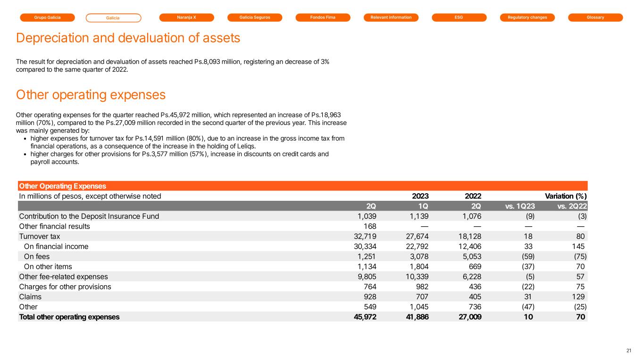The height and width of the screenshot is (362, 644).
Task: Select the vs. 1Q23 column header
Action: click(x=519, y=206)
